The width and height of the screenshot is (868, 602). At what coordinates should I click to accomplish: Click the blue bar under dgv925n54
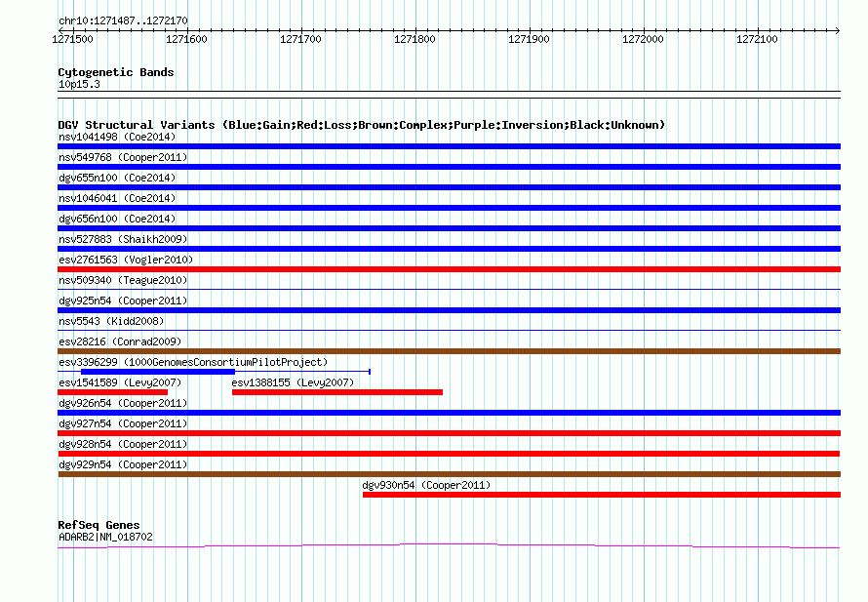tap(449, 310)
